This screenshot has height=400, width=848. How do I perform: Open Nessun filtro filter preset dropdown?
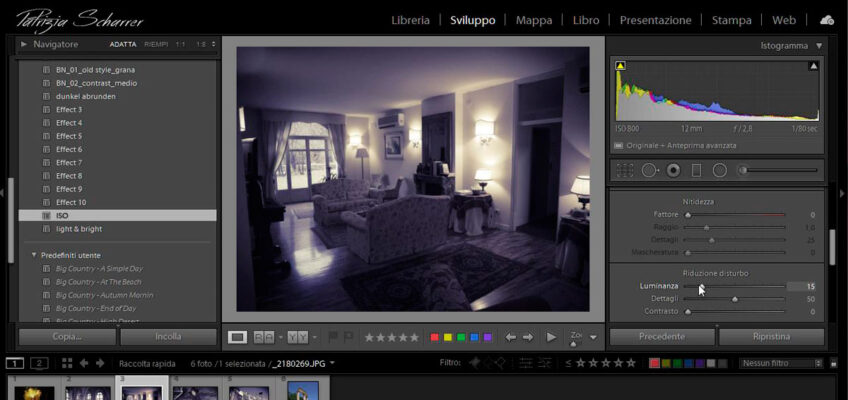tap(782, 363)
